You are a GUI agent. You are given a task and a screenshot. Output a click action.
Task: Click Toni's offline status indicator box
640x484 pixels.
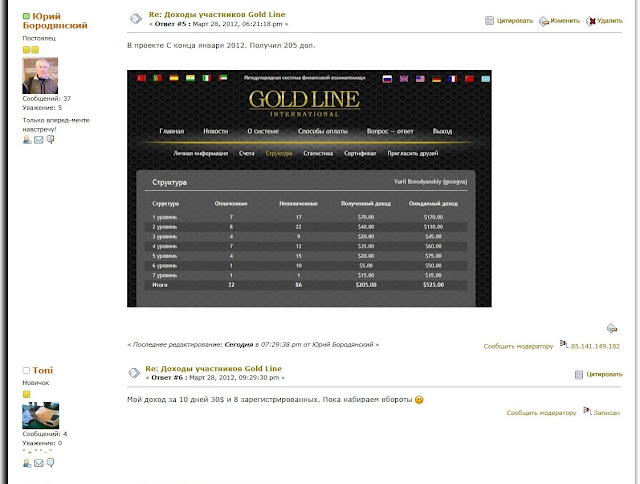[x=26, y=370]
